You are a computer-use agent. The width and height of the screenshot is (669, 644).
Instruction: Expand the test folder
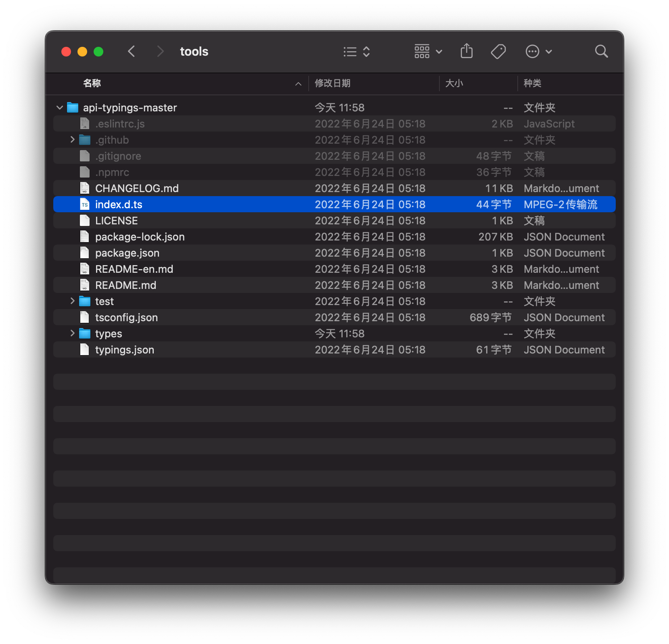(72, 301)
